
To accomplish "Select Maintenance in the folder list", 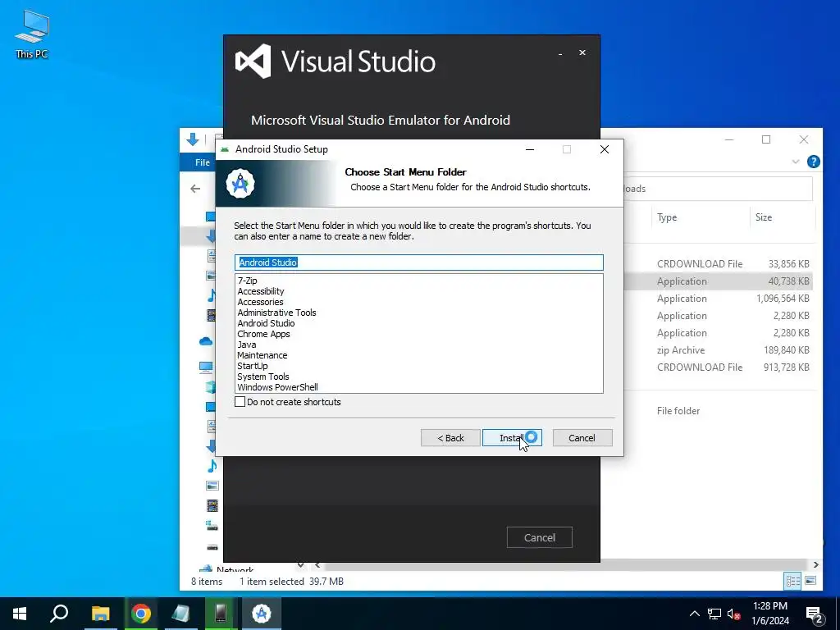I will pos(262,356).
